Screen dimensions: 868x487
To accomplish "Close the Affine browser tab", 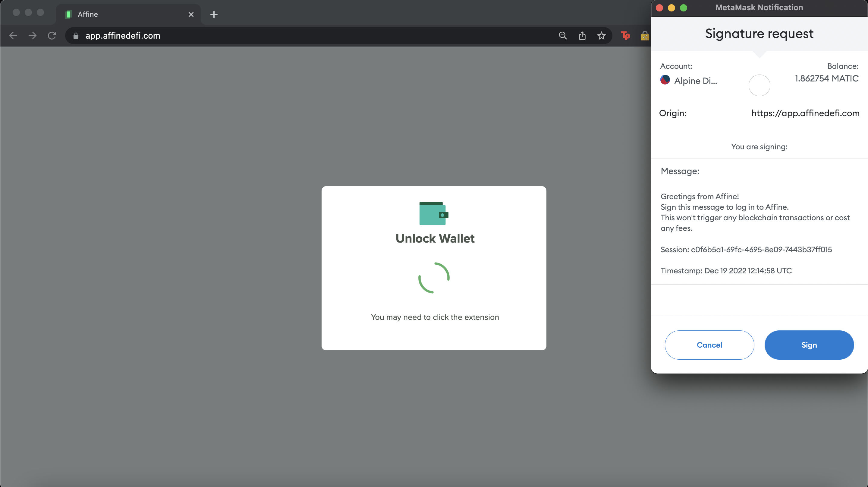I will (191, 14).
